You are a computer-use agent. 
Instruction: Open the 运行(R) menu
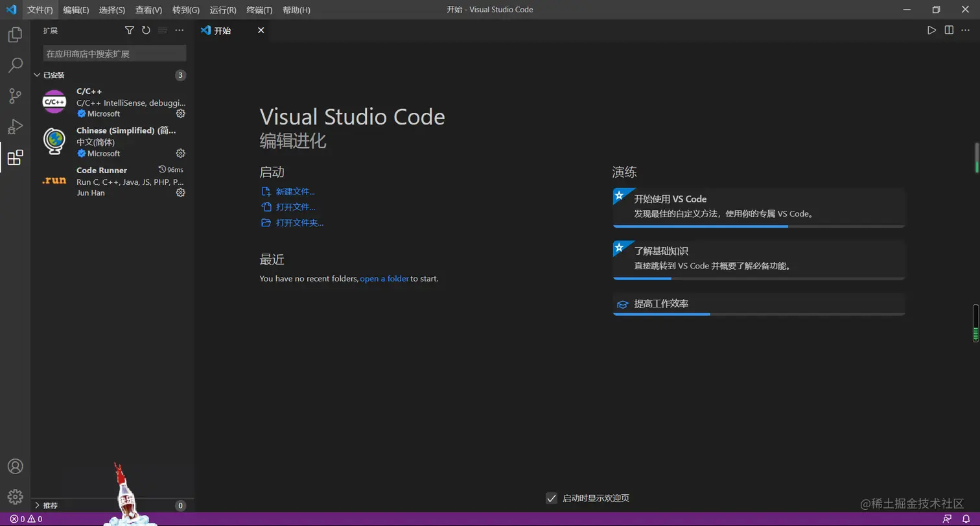[223, 10]
